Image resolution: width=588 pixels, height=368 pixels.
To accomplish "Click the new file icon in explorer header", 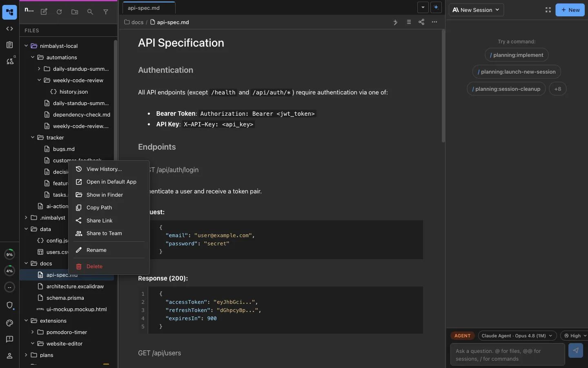I will click(44, 12).
